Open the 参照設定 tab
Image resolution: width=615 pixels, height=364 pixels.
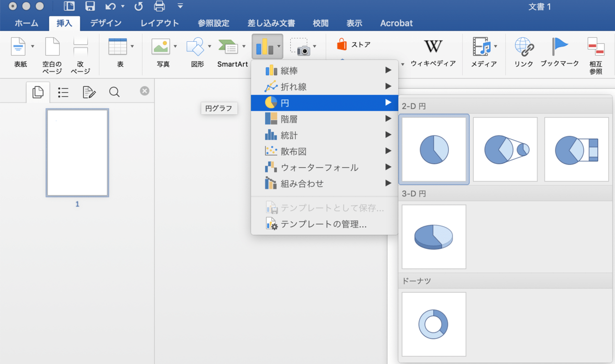coord(213,23)
